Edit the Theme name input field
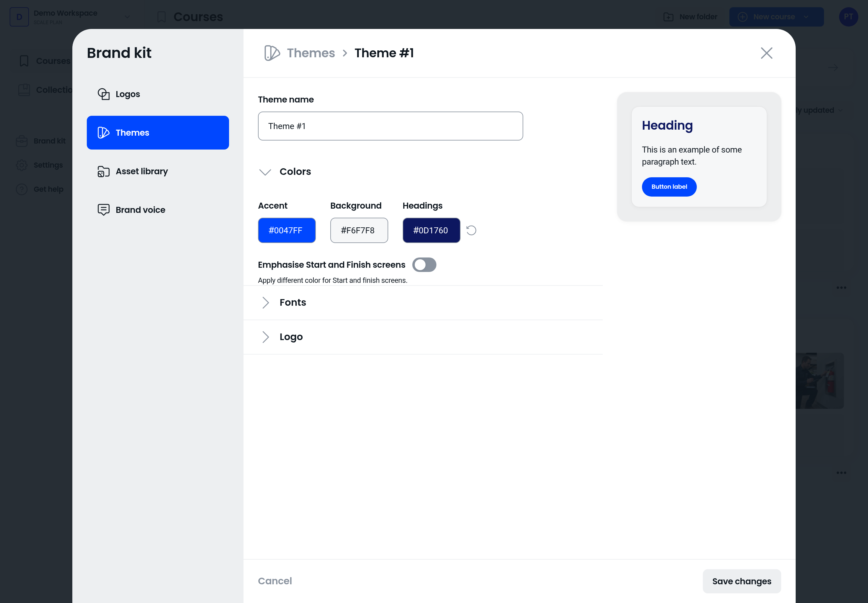The height and width of the screenshot is (603, 868). pyautogui.click(x=390, y=126)
